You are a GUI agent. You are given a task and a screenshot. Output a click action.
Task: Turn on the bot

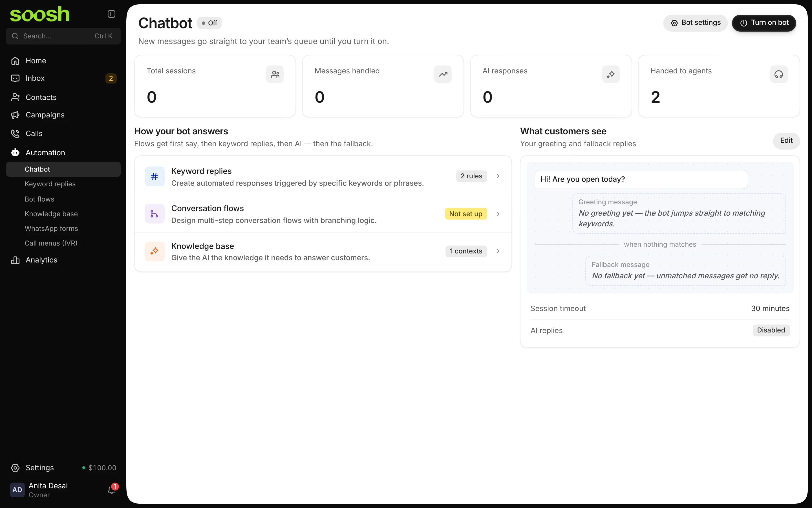coord(764,23)
